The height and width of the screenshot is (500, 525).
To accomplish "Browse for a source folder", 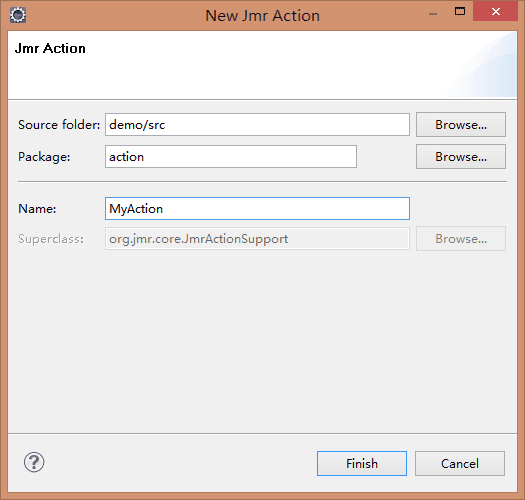I will tap(461, 125).
